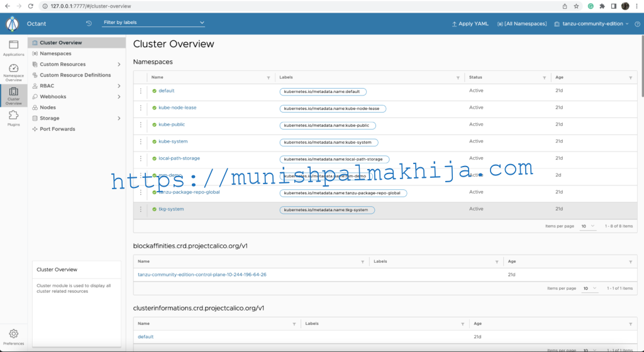Bookmark page with the star icon
The image size is (644, 352).
point(576,6)
